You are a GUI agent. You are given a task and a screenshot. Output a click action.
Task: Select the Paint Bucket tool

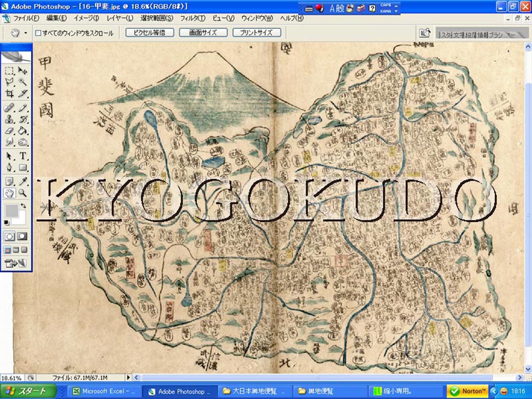coord(22,130)
